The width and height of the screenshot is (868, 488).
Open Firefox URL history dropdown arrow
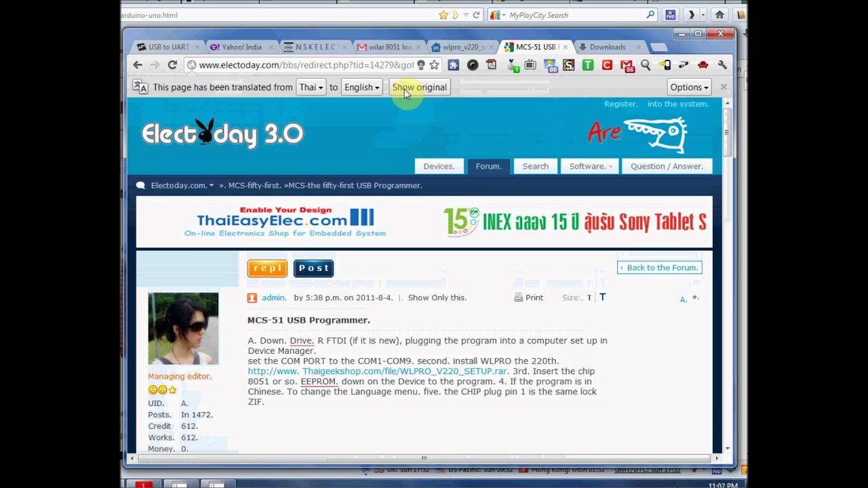[x=466, y=15]
